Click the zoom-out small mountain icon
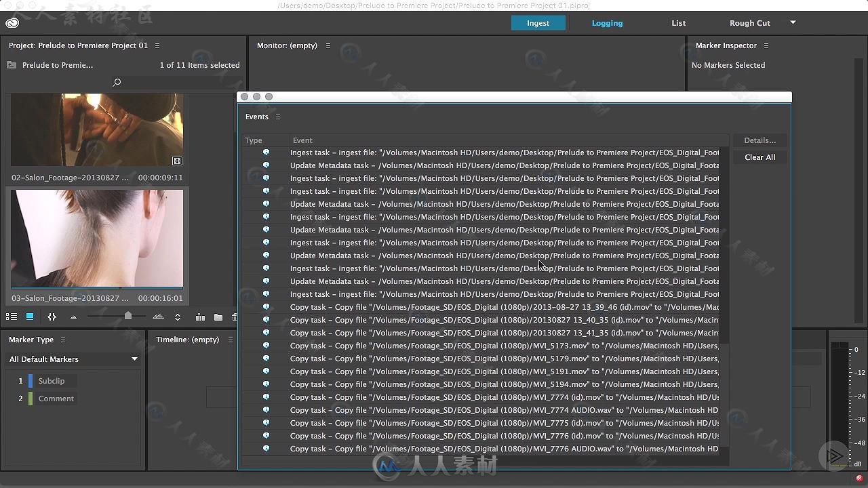Viewport: 868px width, 488px height. pyautogui.click(x=73, y=317)
